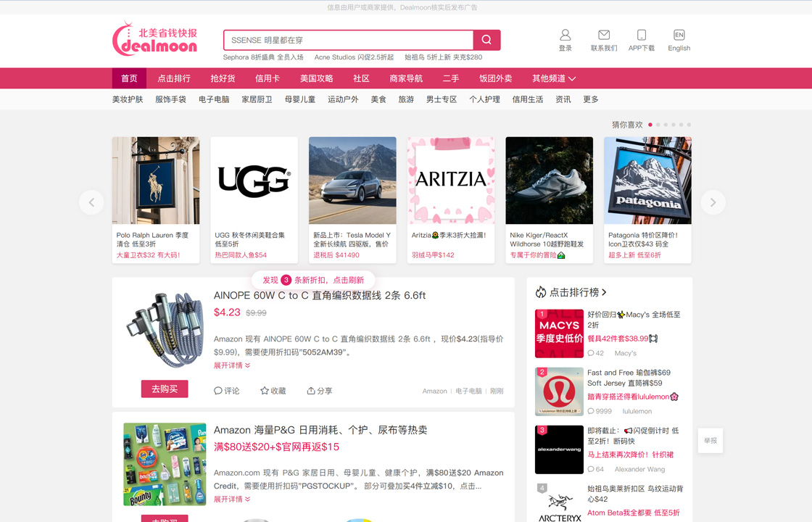812x522 pixels.
Task: Open the AINOPE 60W C to C deal title
Action: tap(320, 295)
